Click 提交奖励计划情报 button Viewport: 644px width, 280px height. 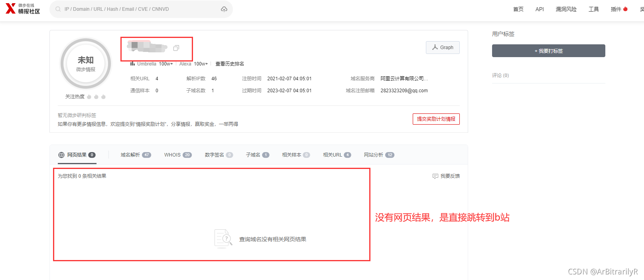coord(436,119)
